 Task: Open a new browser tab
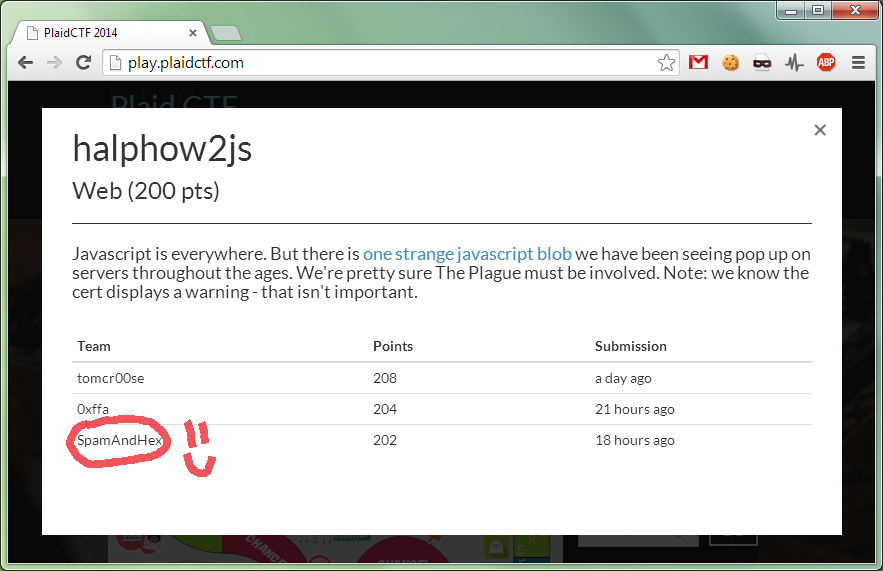tap(226, 33)
